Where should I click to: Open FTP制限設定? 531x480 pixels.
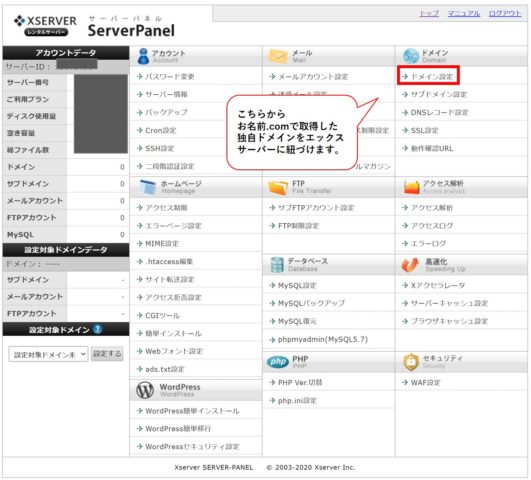298,226
